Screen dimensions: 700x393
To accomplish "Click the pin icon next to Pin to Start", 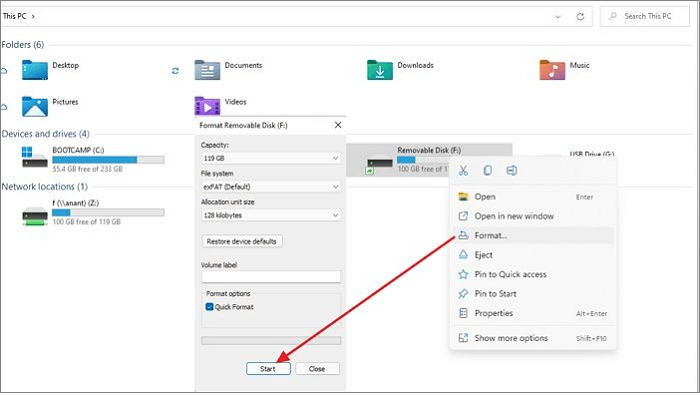I will coord(463,294).
